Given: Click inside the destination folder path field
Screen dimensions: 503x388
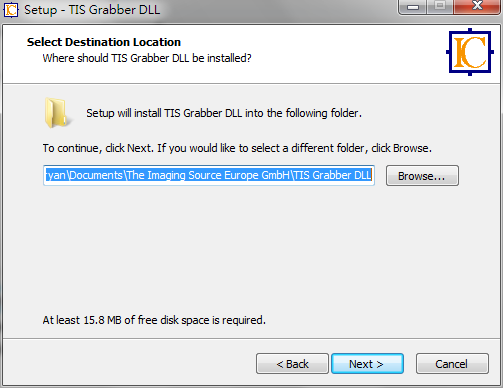Looking at the screenshot, I should [209, 175].
